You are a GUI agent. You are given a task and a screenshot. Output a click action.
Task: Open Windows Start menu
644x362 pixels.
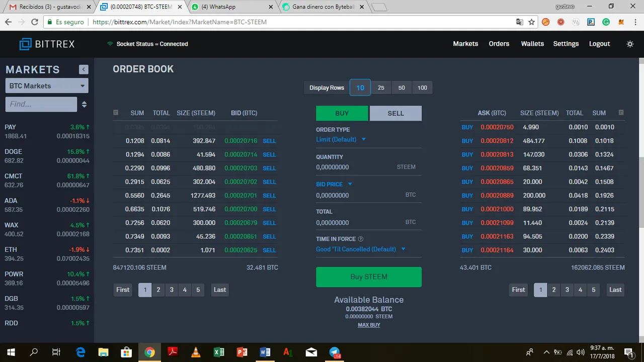click(x=11, y=352)
